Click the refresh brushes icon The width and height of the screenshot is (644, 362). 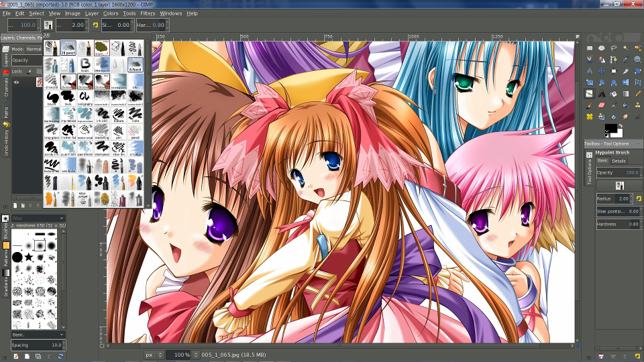(x=60, y=356)
